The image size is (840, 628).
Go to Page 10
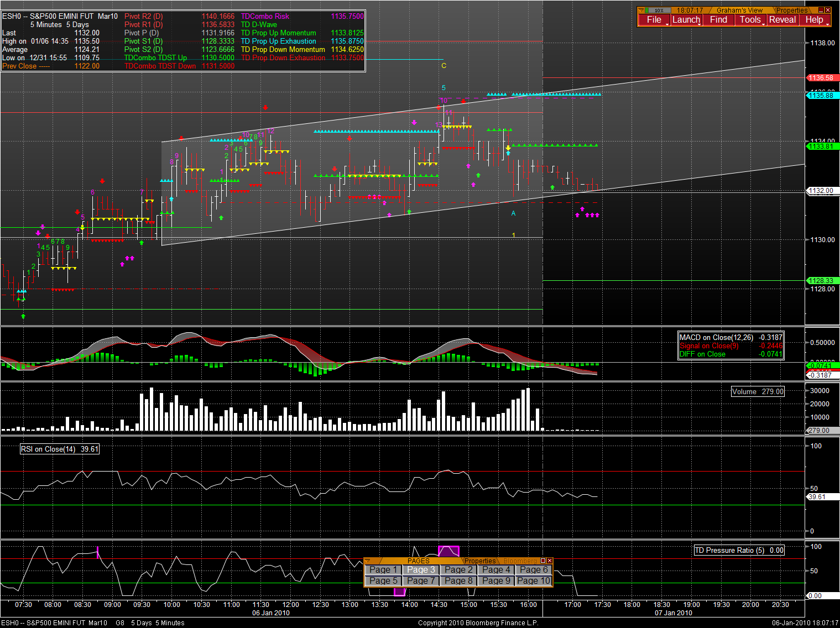point(534,581)
